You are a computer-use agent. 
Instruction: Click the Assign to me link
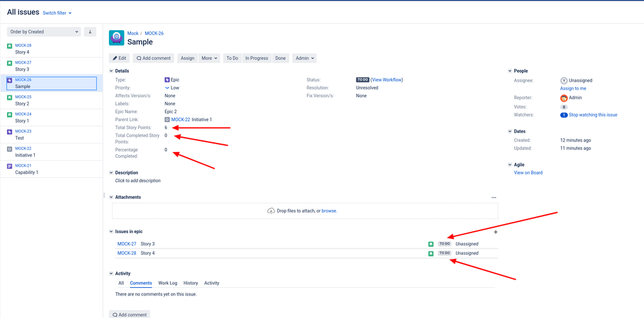pos(573,89)
